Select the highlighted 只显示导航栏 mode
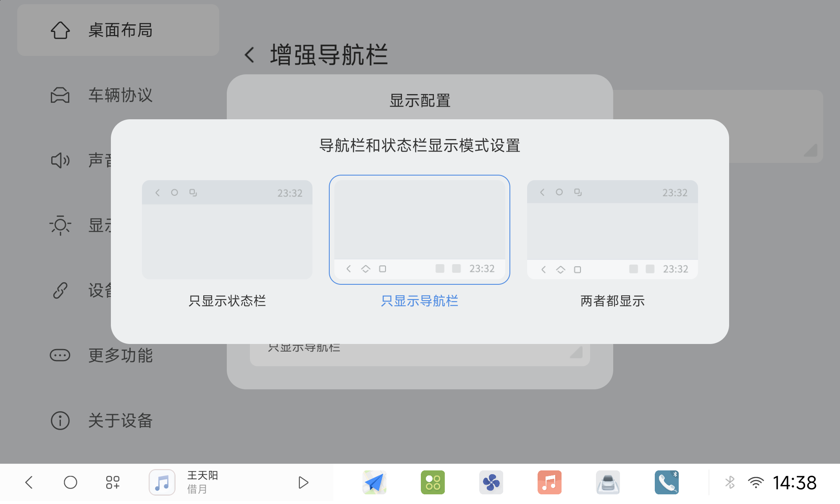Screen dimensions: 840x504 420,230
